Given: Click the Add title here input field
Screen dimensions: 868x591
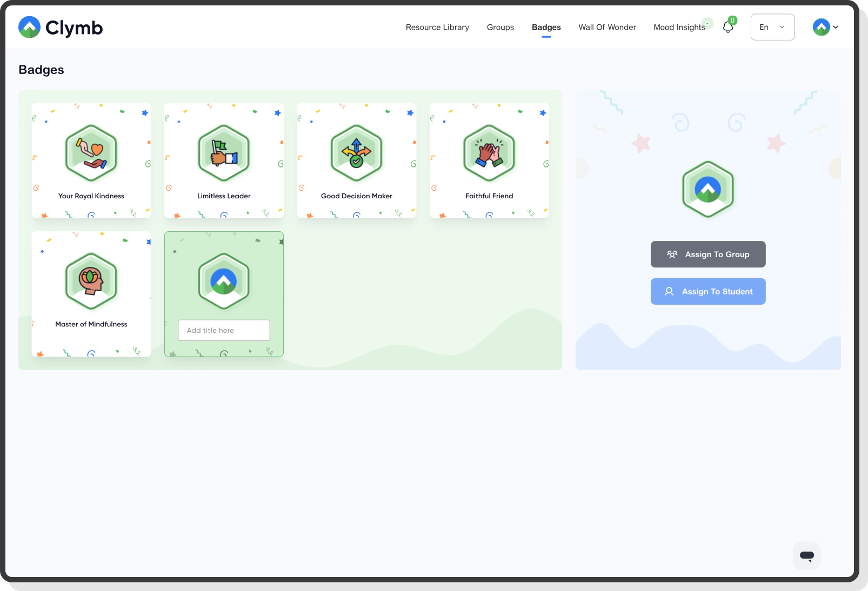Looking at the screenshot, I should click(x=224, y=330).
